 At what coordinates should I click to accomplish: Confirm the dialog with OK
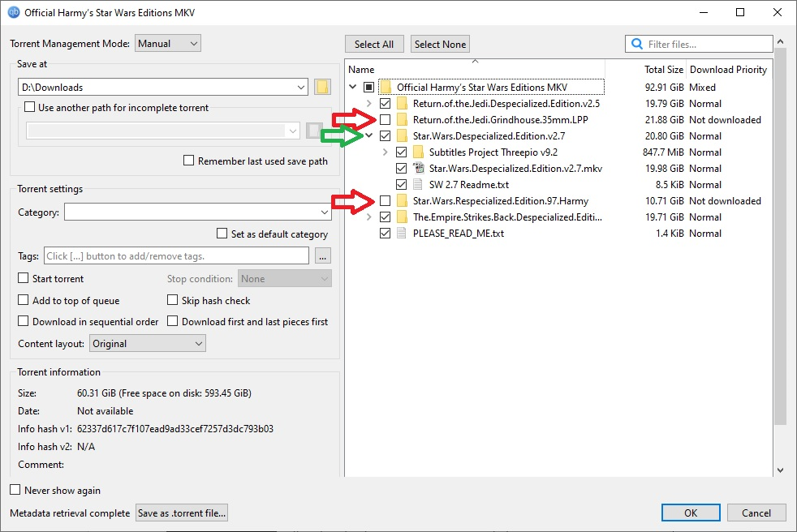pos(690,513)
